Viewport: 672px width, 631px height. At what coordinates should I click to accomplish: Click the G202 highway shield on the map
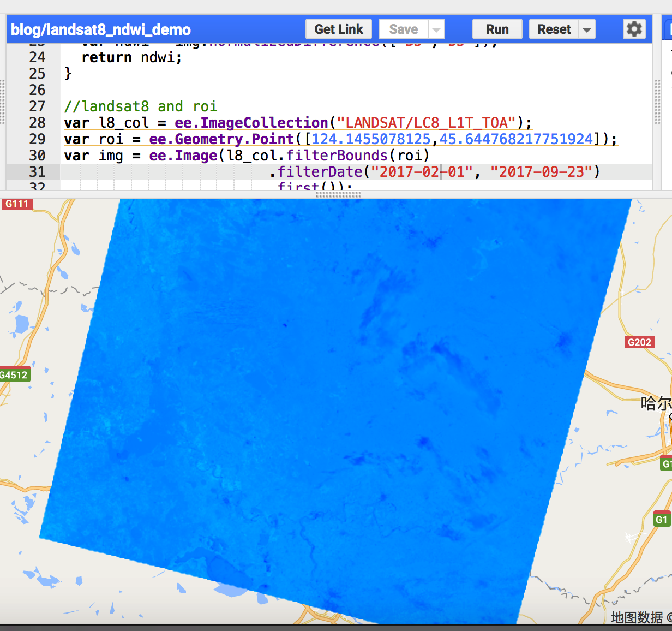tap(639, 342)
